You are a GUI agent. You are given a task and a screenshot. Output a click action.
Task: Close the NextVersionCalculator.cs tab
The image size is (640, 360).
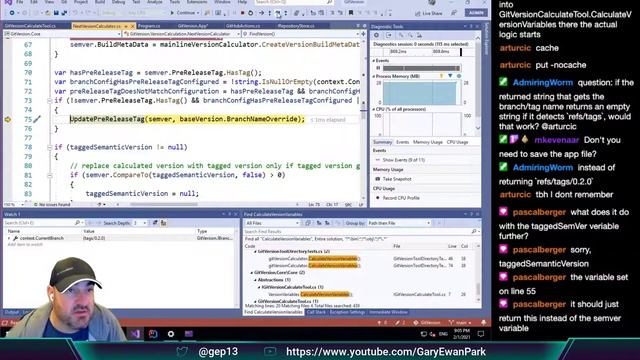coord(132,26)
